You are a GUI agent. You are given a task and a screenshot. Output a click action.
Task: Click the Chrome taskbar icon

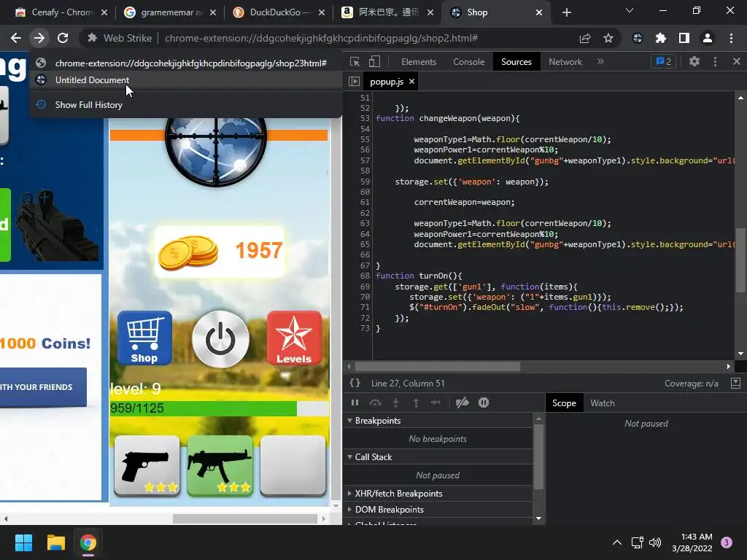click(88, 542)
